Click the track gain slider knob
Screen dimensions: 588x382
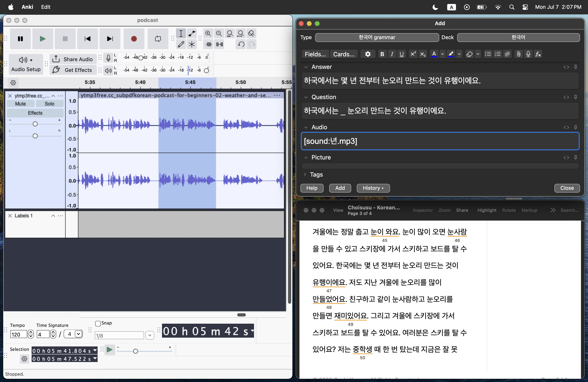35,124
